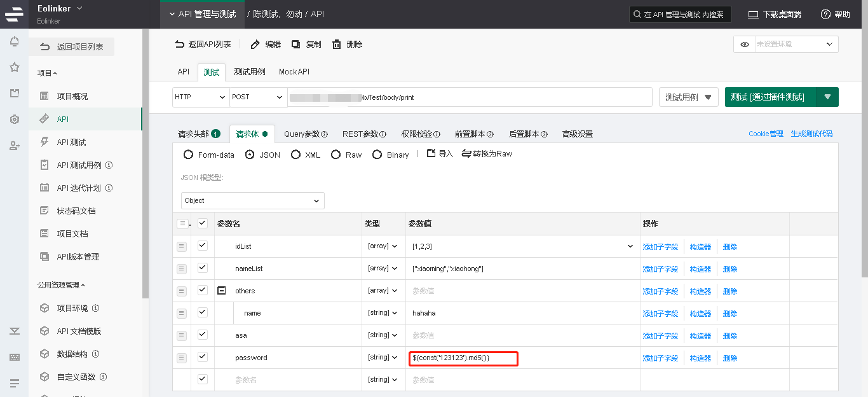Select the Form-data radio button
Viewport: 868px width, 397px height.
point(188,155)
